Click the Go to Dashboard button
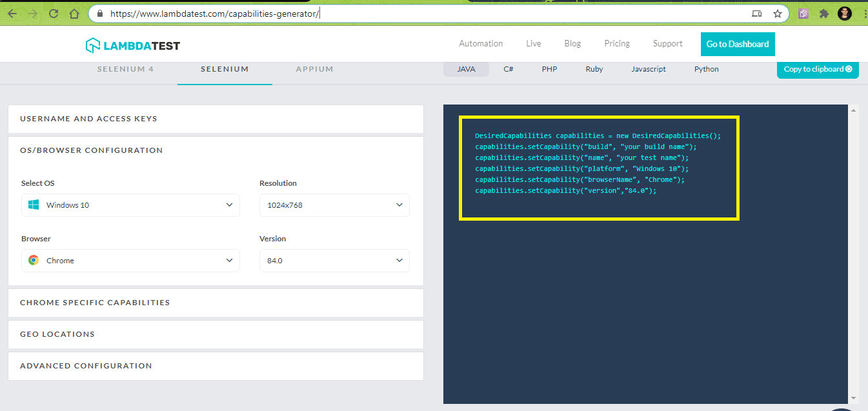Screen dimensions: 868x411 (737, 44)
